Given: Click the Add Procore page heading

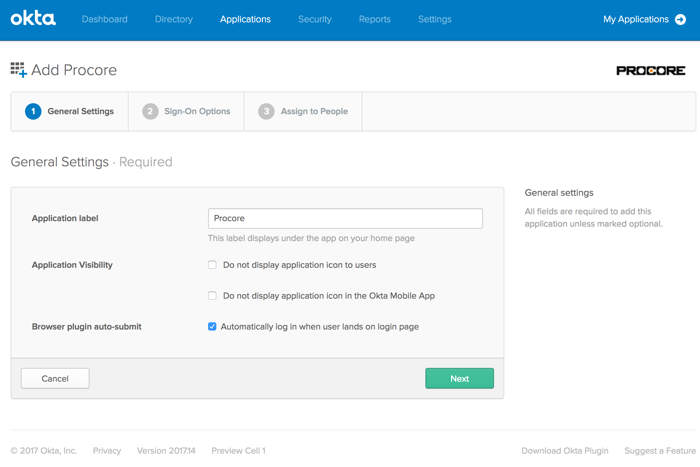Looking at the screenshot, I should tap(74, 70).
